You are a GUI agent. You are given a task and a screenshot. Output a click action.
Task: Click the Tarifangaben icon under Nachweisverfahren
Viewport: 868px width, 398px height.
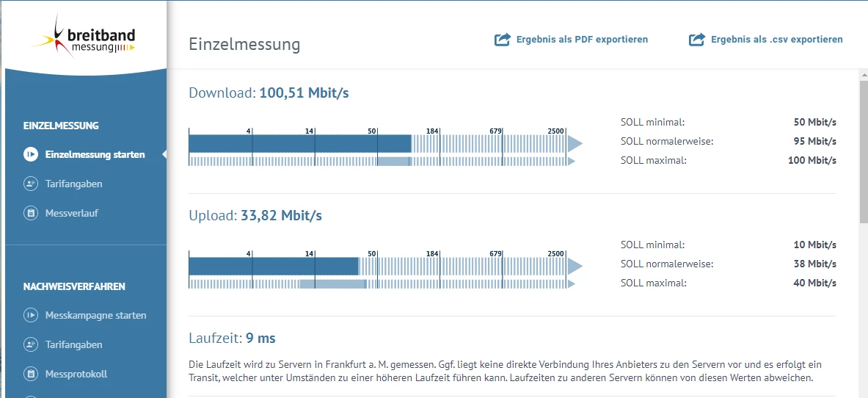31,344
